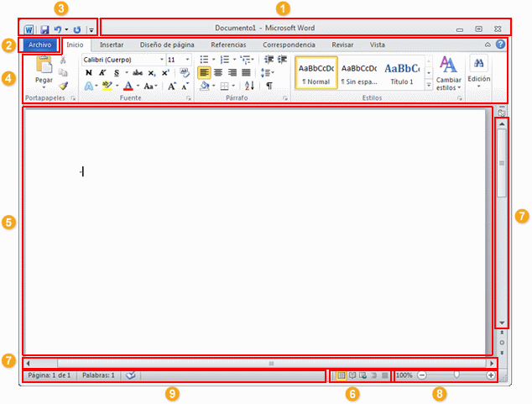The height and width of the screenshot is (404, 532).
Task: Expand the styles gallery More arrow
Action: coord(429,86)
